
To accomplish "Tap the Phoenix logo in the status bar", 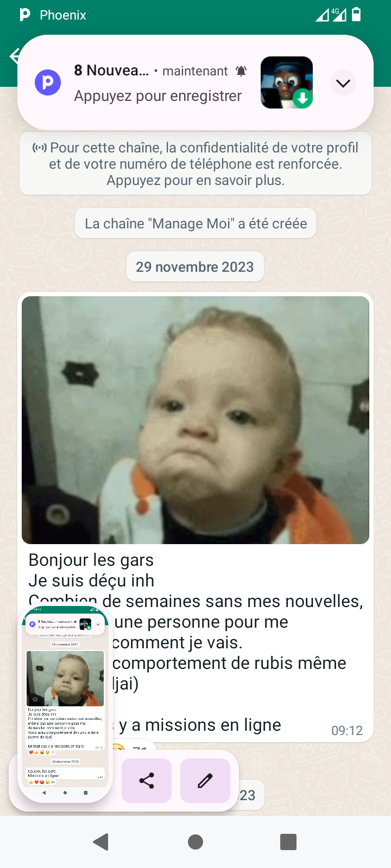I will [x=25, y=15].
